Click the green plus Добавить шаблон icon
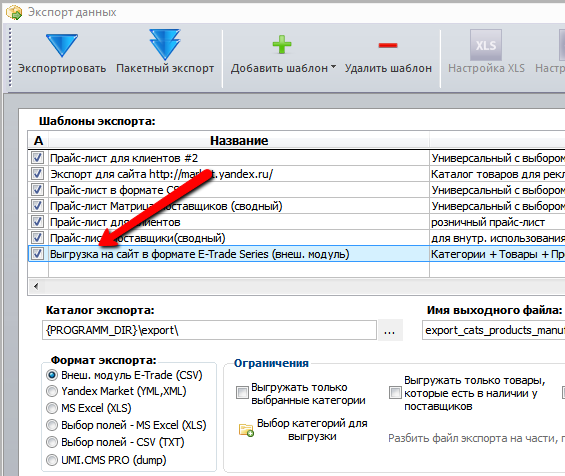The image size is (565, 476). (282, 45)
